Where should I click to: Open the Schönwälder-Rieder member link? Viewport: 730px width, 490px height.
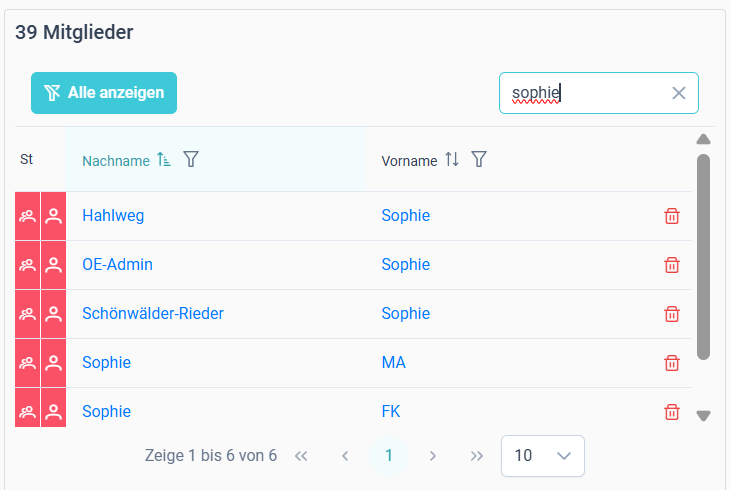tap(153, 313)
